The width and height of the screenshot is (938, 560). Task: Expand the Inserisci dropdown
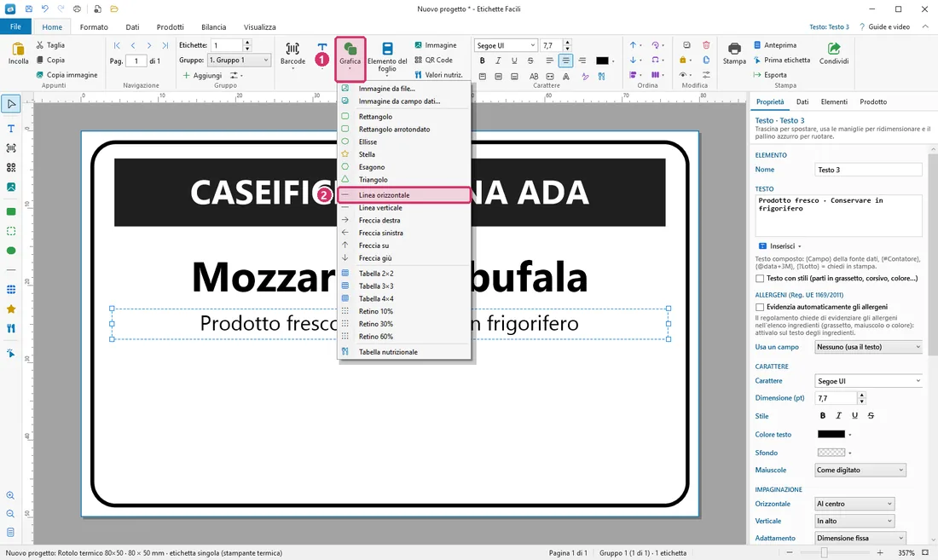pyautogui.click(x=780, y=246)
